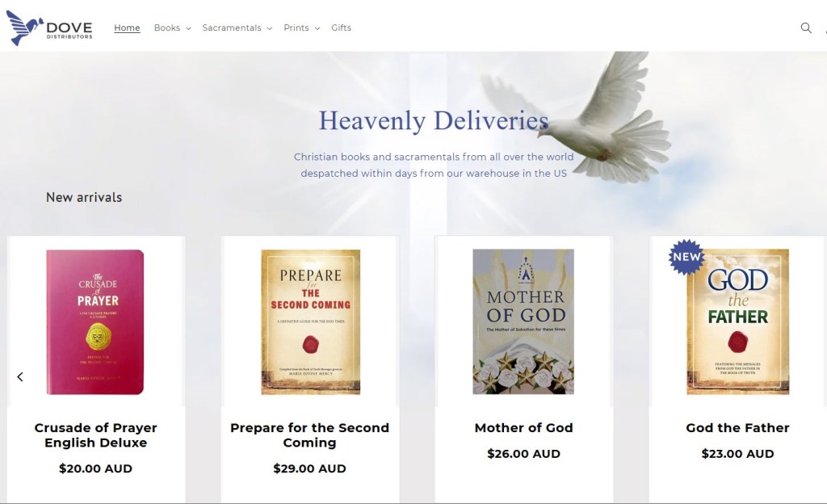This screenshot has width=827, height=504.
Task: Click the $23.00 AUD price
Action: point(737,453)
